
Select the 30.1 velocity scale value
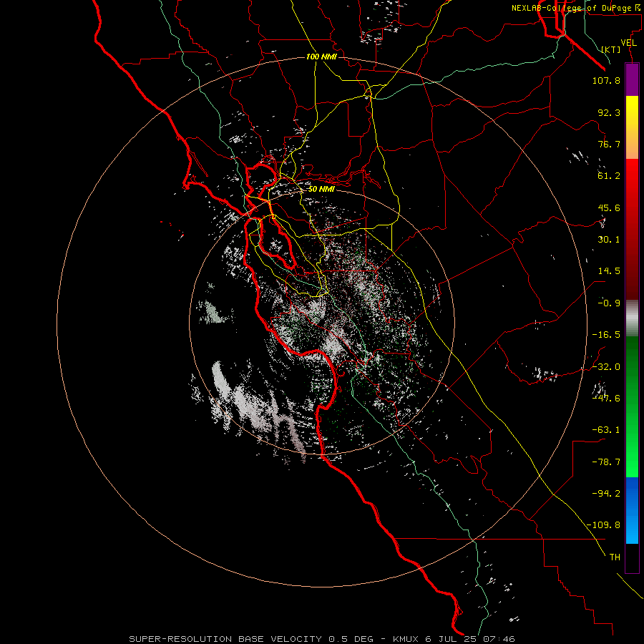coord(609,240)
